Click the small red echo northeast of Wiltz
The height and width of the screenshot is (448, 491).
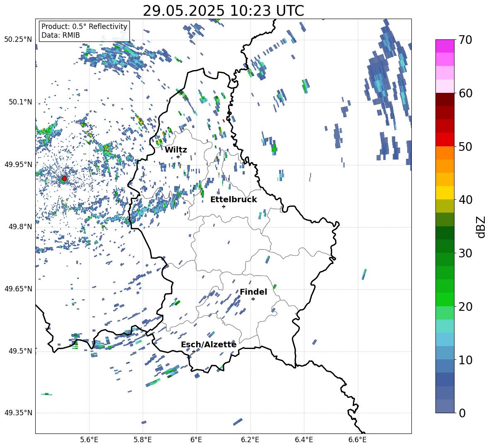coord(224,121)
